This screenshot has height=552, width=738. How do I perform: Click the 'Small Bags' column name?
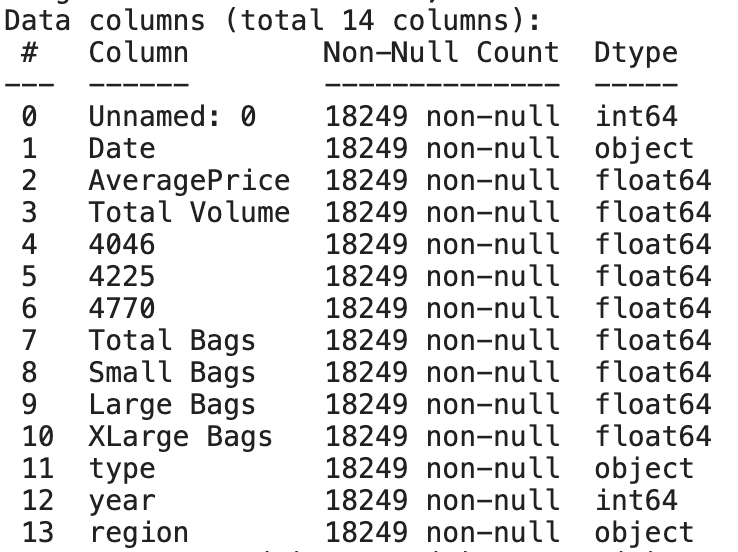(171, 373)
